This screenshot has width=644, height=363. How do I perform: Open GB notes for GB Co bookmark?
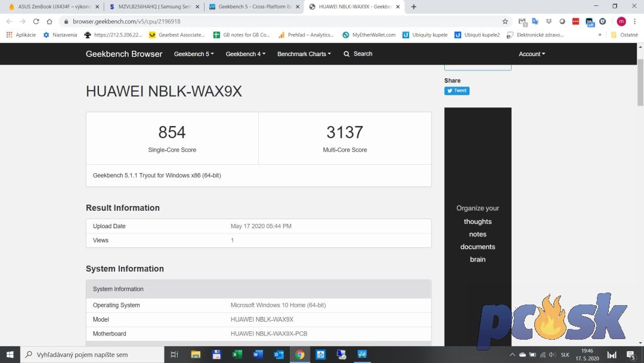tap(241, 35)
